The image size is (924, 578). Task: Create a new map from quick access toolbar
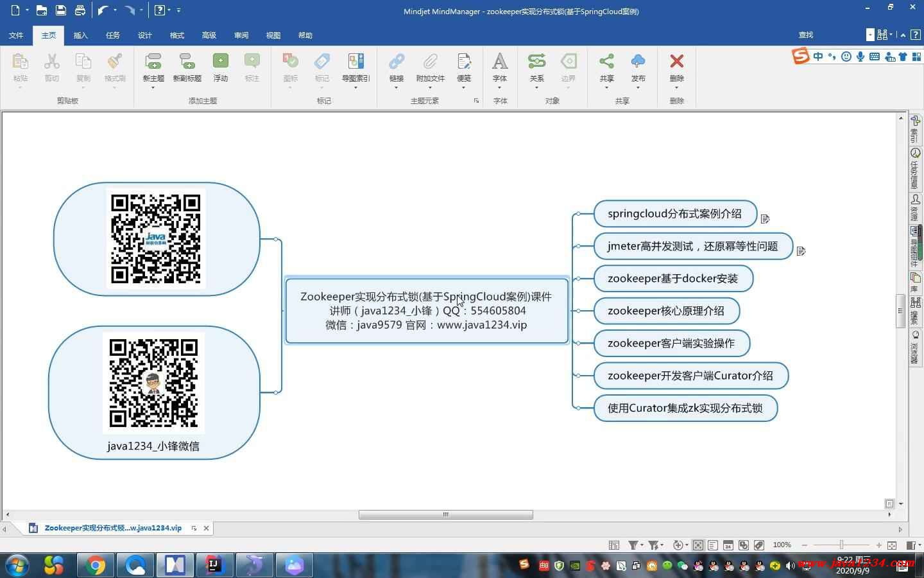[x=15, y=10]
